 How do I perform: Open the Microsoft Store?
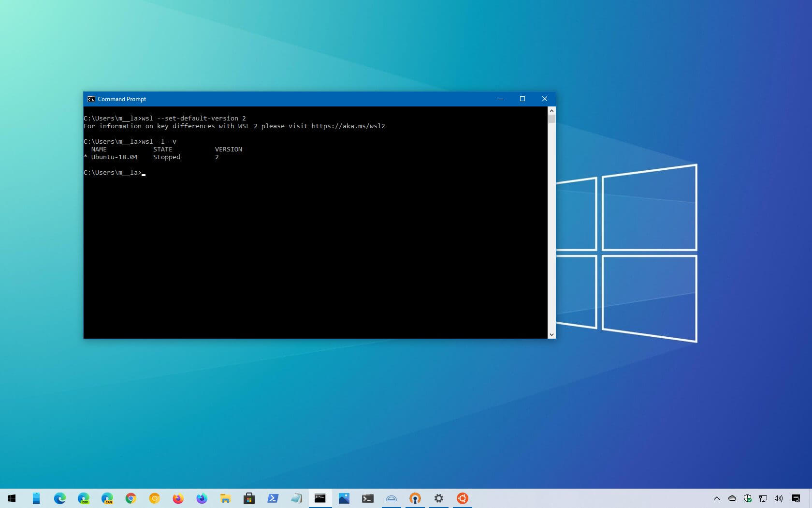click(x=249, y=498)
